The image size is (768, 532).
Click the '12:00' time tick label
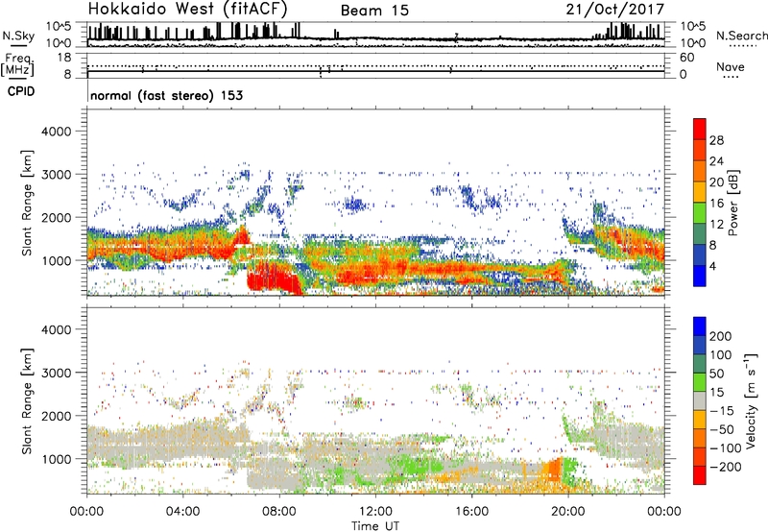coord(375,512)
